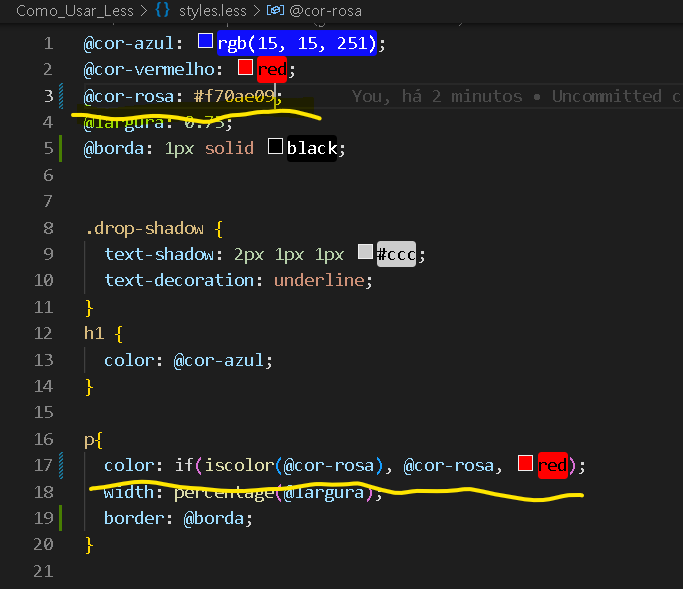This screenshot has height=589, width=683.
Task: Click @cor-azul reference on line 13
Action: 219,360
